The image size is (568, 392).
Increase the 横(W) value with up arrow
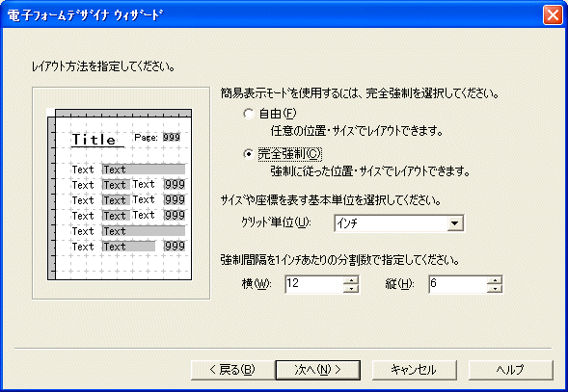point(351,279)
